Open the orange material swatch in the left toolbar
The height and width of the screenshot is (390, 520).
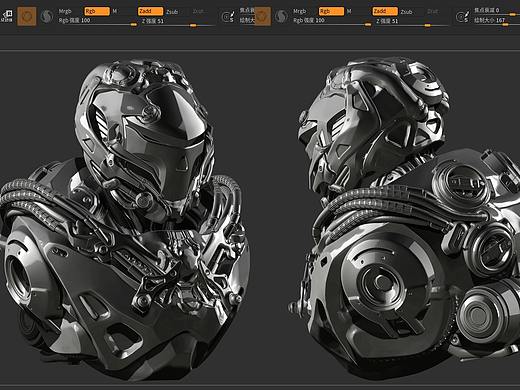[27, 16]
